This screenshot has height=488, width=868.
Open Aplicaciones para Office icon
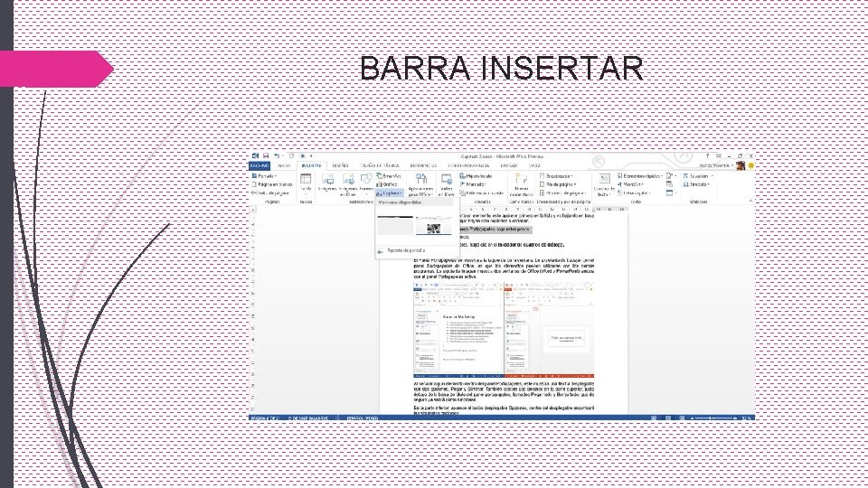click(x=420, y=184)
